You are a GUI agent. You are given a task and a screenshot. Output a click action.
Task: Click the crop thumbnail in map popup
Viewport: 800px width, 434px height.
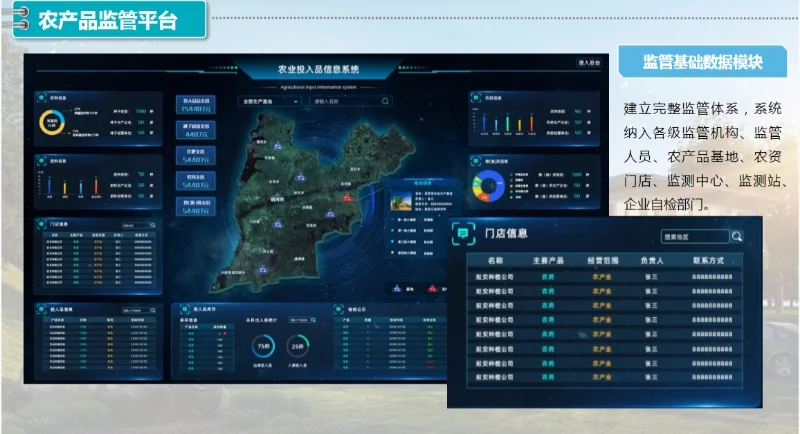[x=401, y=200]
